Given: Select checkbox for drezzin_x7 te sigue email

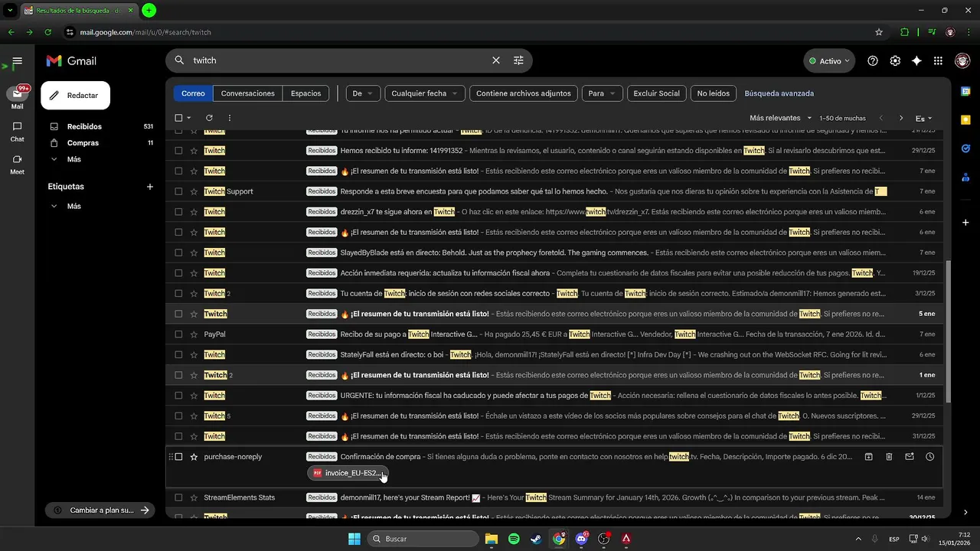Looking at the screenshot, I should click(178, 212).
